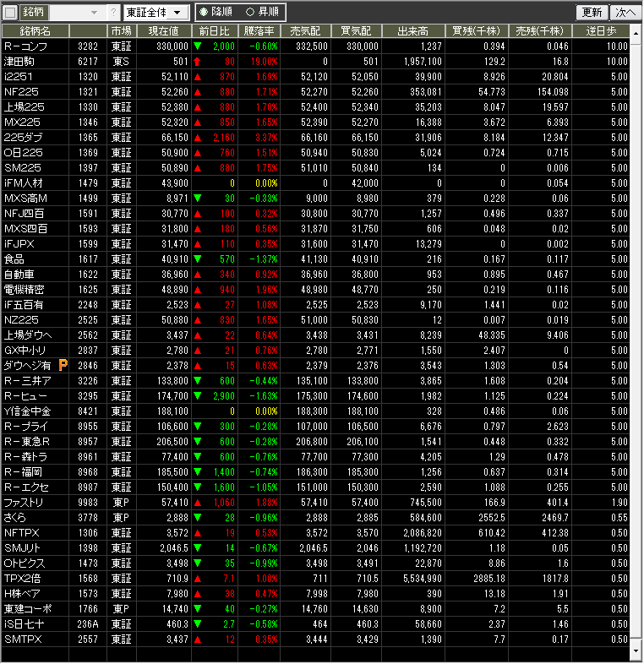Expand the 銘柄 combo box arrow
This screenshot has width=644, height=664.
[x=97, y=13]
